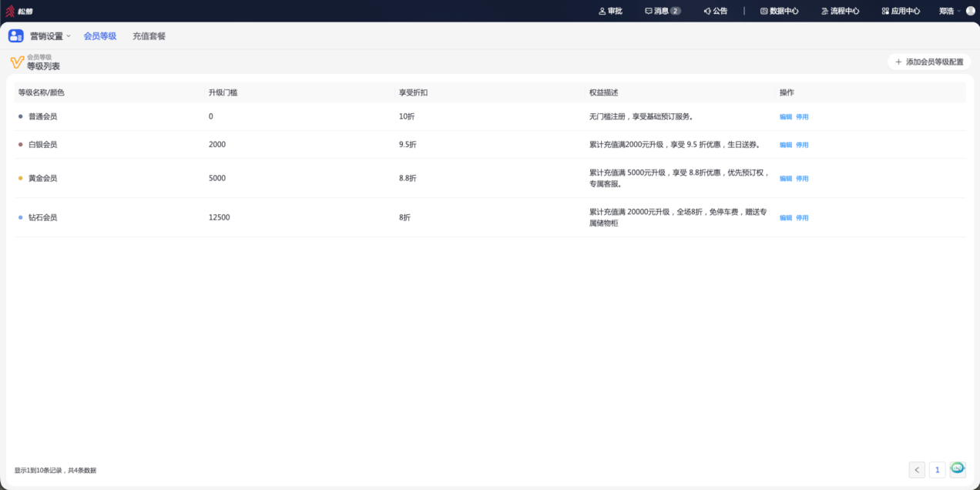The width and height of the screenshot is (980, 490).
Task: Click 停用 for 白银会员 row
Action: (x=802, y=145)
